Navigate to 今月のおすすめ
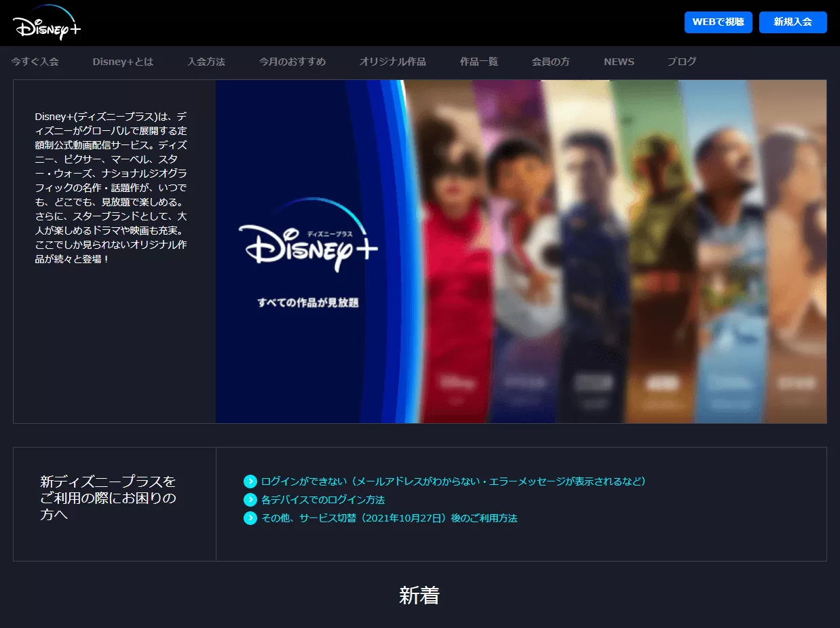 (292, 61)
